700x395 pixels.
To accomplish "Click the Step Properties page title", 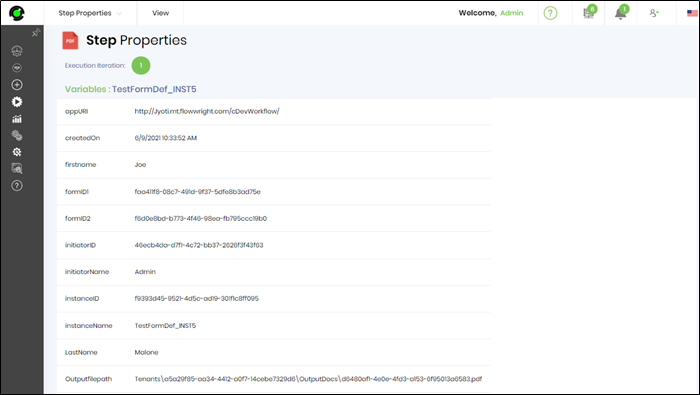I will click(137, 40).
